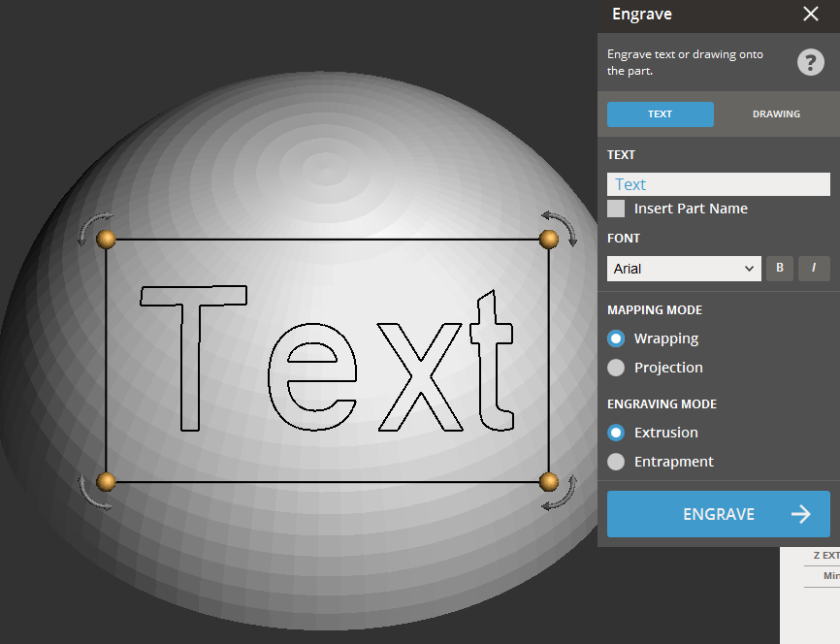Select Wrapping mapping mode
This screenshot has width=840, height=644.
coord(616,338)
